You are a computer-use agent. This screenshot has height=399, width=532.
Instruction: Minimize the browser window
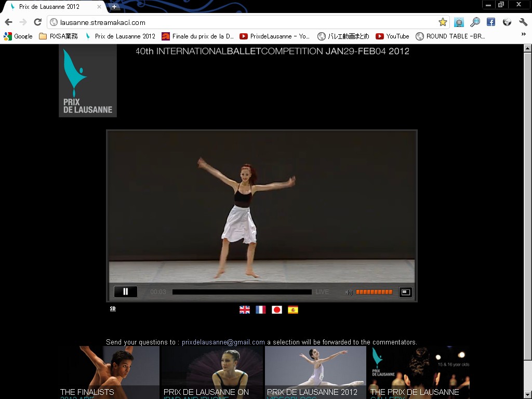coord(488,4)
